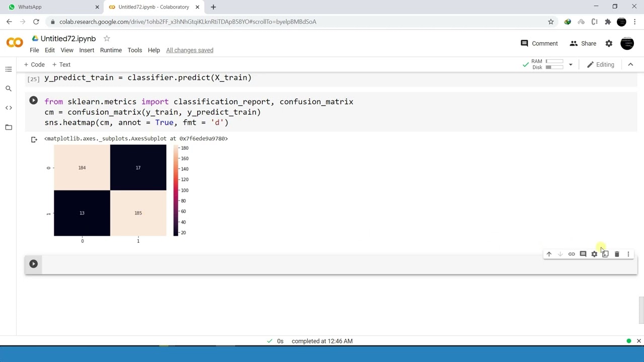Open Colab settings gear in header
This screenshot has height=362, width=644.
(x=609, y=44)
